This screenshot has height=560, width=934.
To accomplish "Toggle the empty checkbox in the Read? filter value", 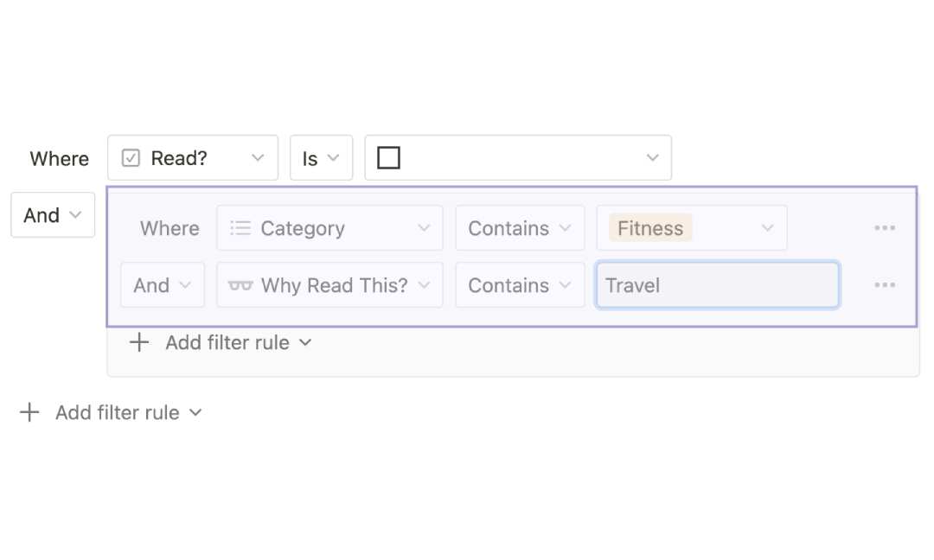I will [388, 157].
